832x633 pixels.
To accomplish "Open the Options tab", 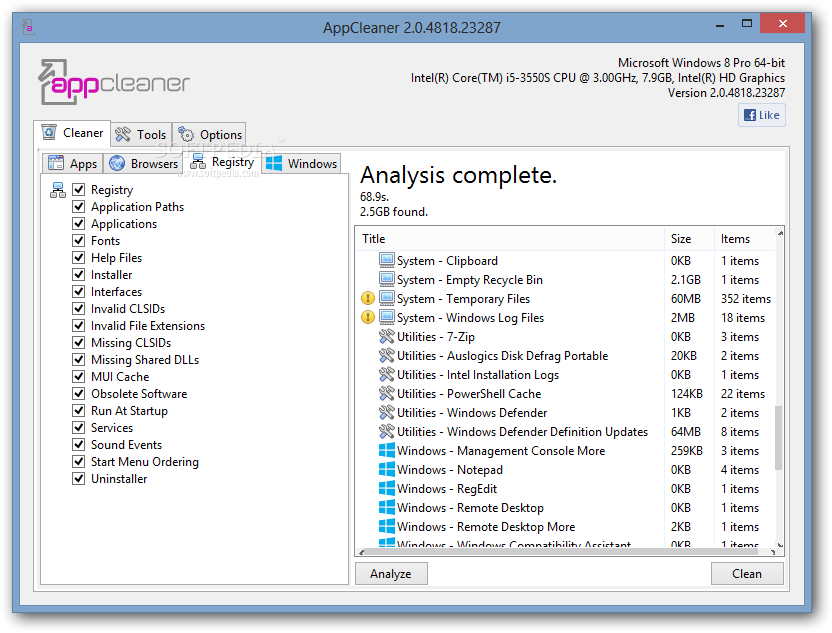I will pos(209,134).
